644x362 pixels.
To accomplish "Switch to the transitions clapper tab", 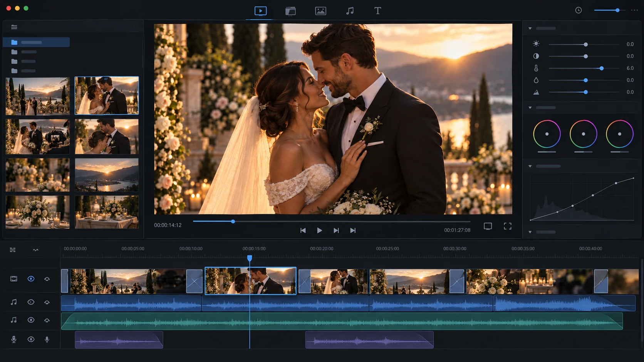I will [290, 11].
